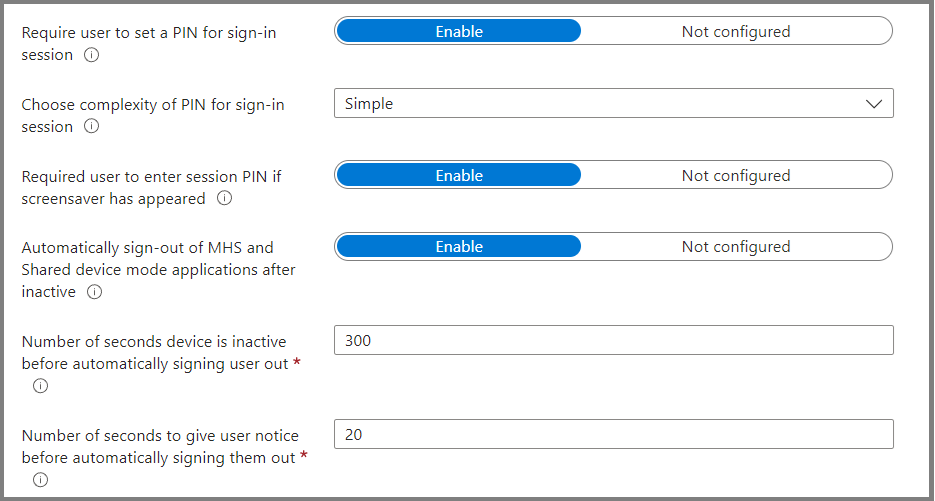Click info icon under 'automatically signing them out'
The width and height of the screenshot is (935, 501).
[41, 480]
